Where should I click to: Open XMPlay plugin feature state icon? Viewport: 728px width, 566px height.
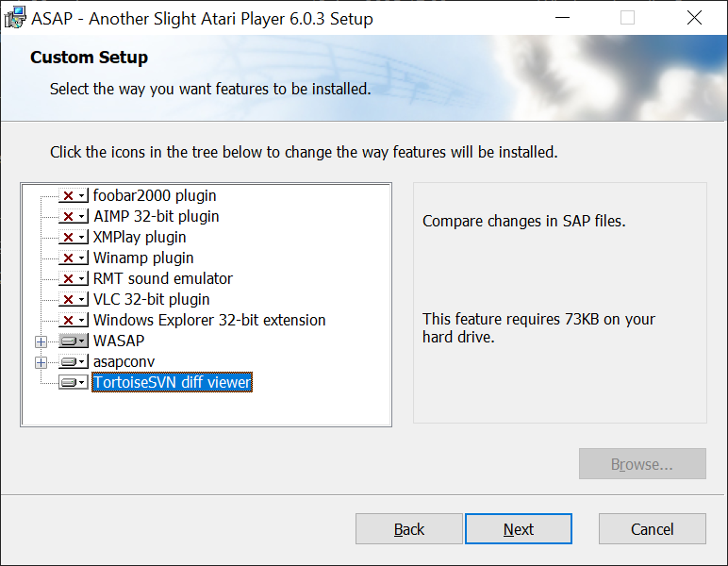(74, 238)
